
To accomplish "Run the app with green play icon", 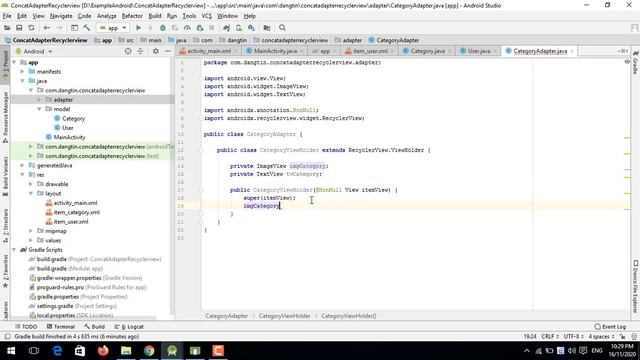I will 138,28.
